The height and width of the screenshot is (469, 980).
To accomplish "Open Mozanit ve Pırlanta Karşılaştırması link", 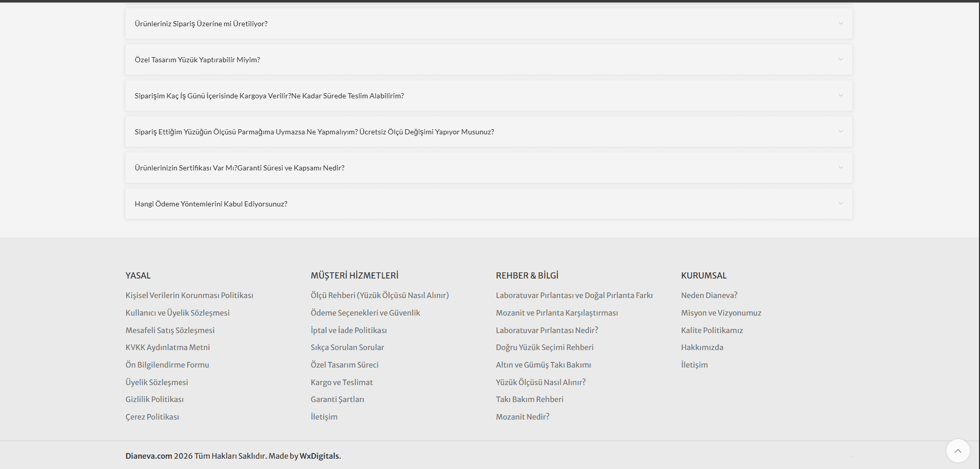I will click(557, 313).
